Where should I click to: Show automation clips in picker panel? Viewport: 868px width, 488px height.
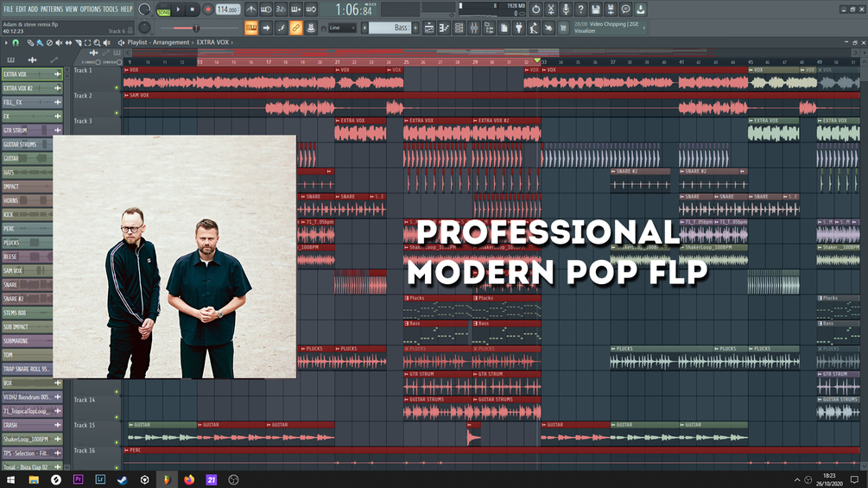(x=54, y=60)
